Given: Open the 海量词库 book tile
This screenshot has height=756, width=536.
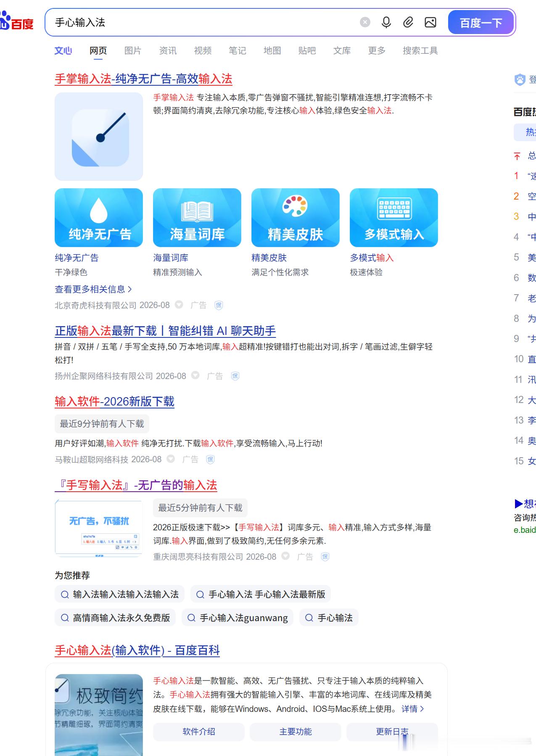Looking at the screenshot, I should (x=197, y=218).
